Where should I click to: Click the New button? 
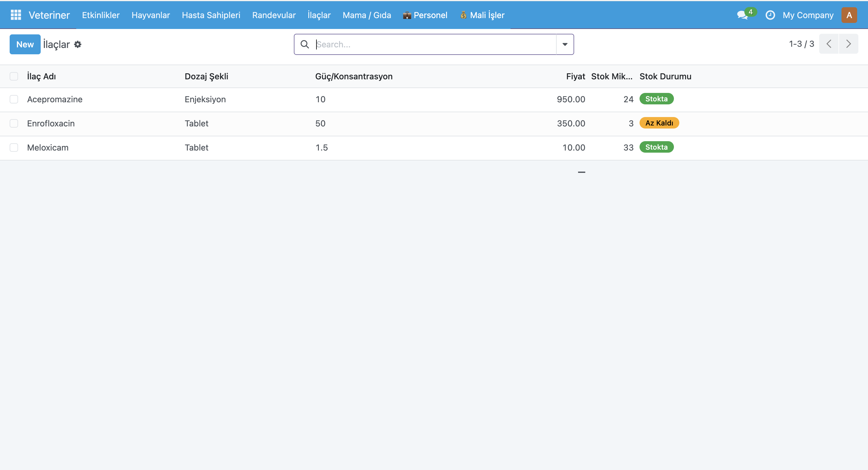(x=25, y=45)
